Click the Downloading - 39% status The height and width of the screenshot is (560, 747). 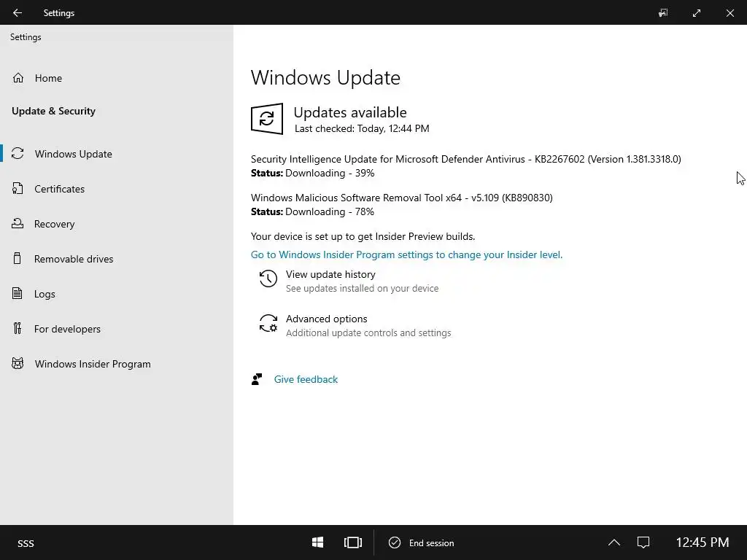[x=330, y=173]
